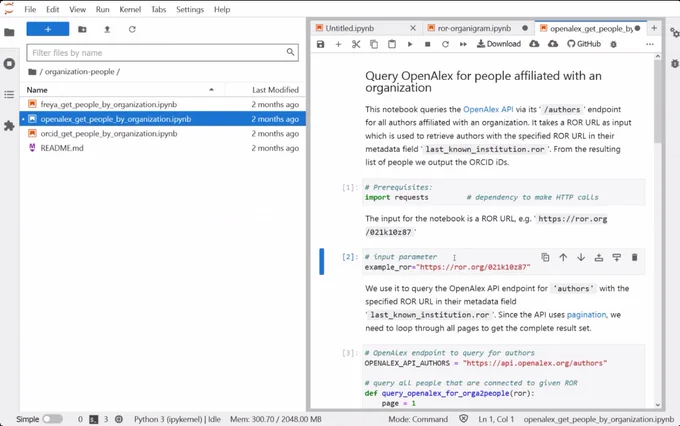Save the notebook with the disk icon

click(x=320, y=44)
